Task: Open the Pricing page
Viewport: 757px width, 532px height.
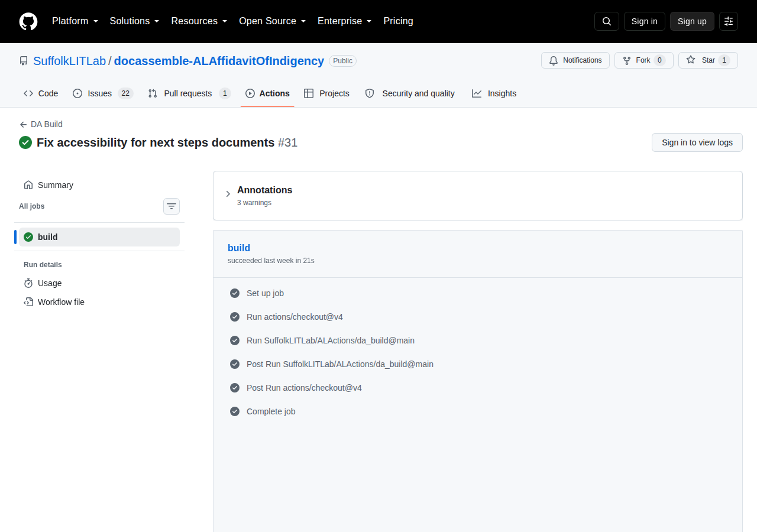Action: point(399,21)
